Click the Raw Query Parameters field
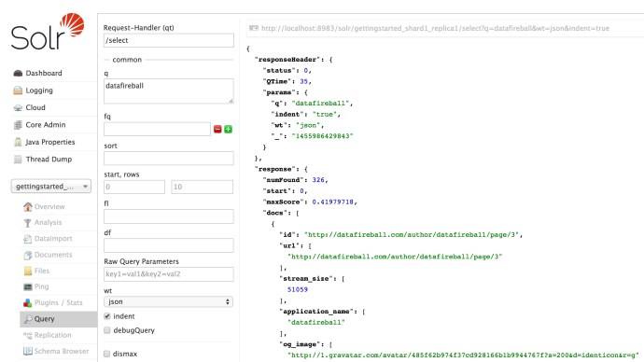Screen dimensions: 644x362 (x=169, y=274)
